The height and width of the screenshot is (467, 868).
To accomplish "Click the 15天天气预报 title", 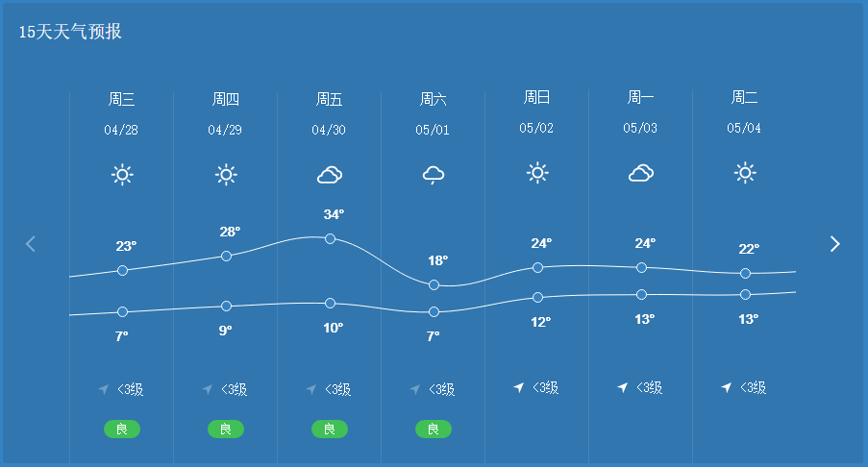I will [70, 32].
